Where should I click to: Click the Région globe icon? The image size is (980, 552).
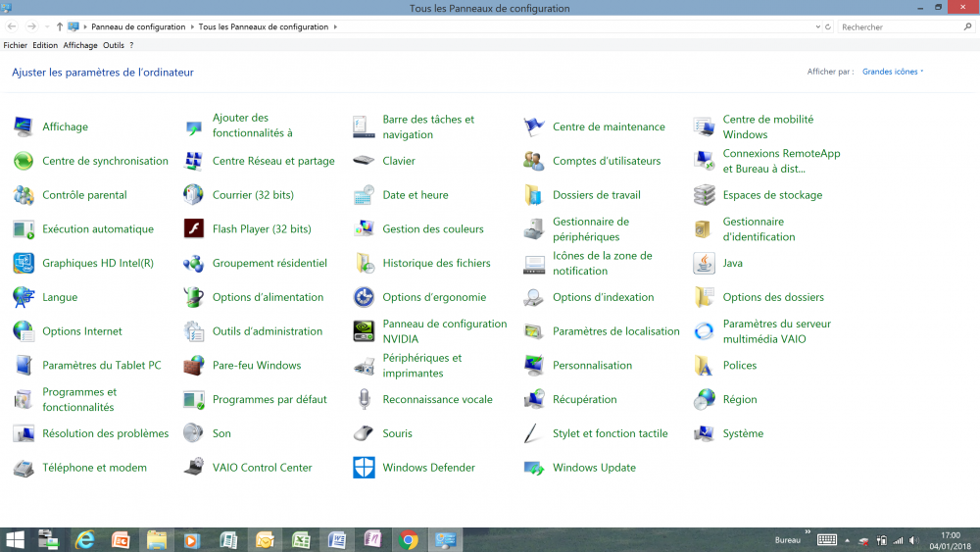click(704, 399)
